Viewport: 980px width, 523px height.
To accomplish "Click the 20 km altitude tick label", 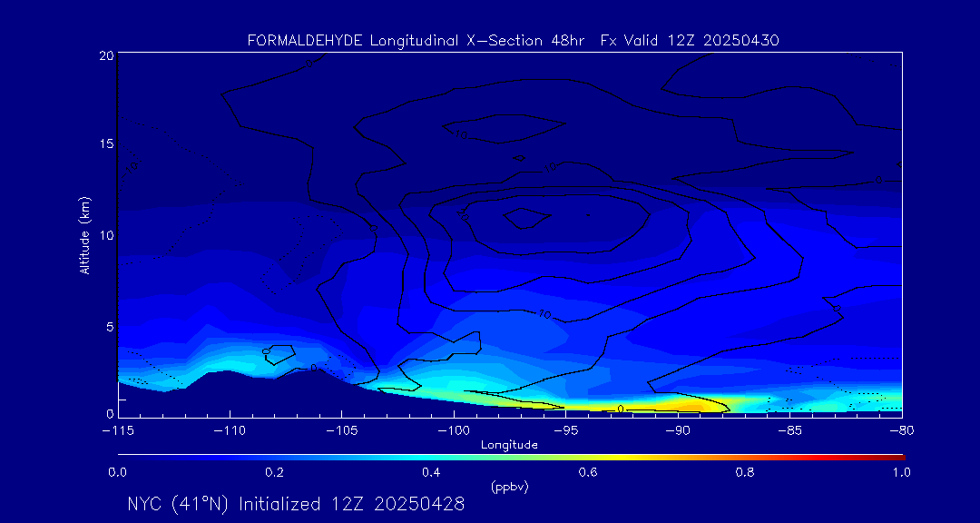I will pyautogui.click(x=105, y=55).
